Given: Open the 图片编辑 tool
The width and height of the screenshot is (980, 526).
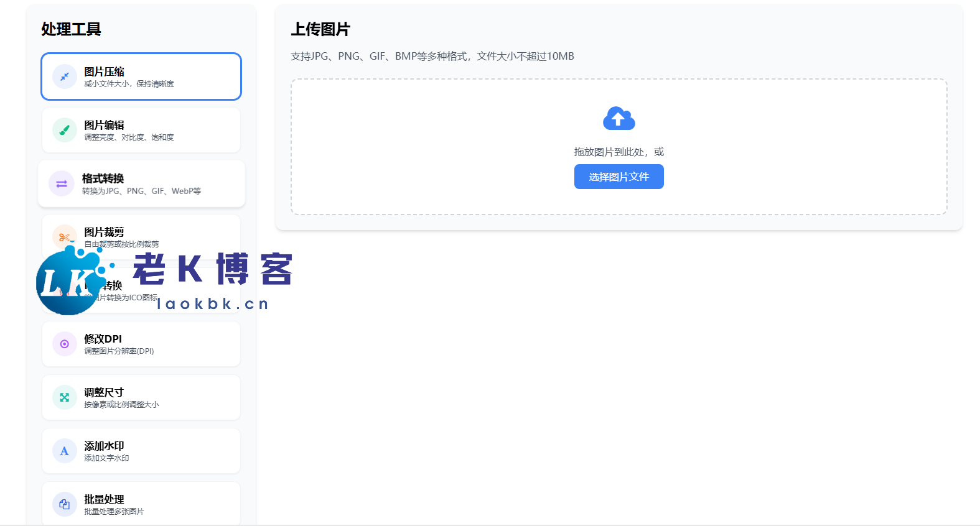Looking at the screenshot, I should (x=105, y=125).
